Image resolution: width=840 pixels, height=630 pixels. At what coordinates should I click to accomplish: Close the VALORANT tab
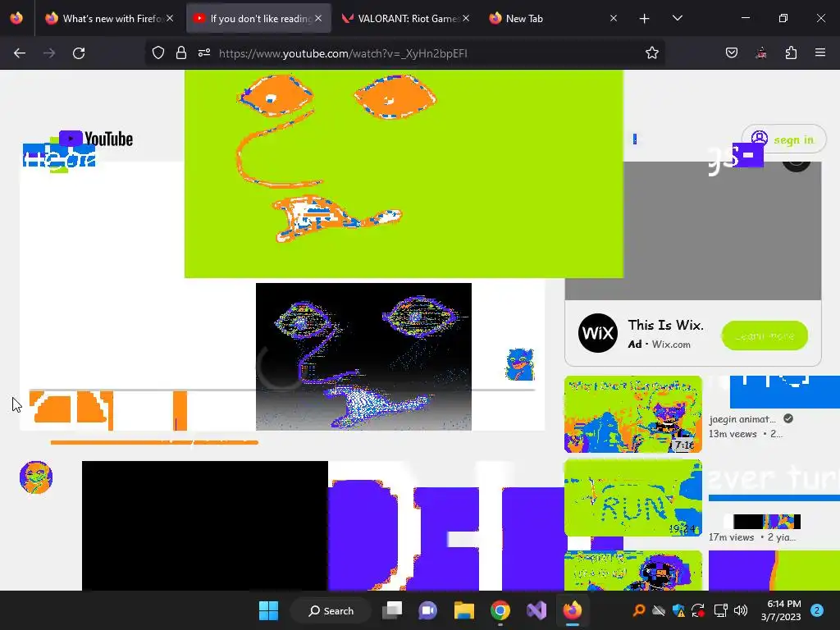point(466,18)
